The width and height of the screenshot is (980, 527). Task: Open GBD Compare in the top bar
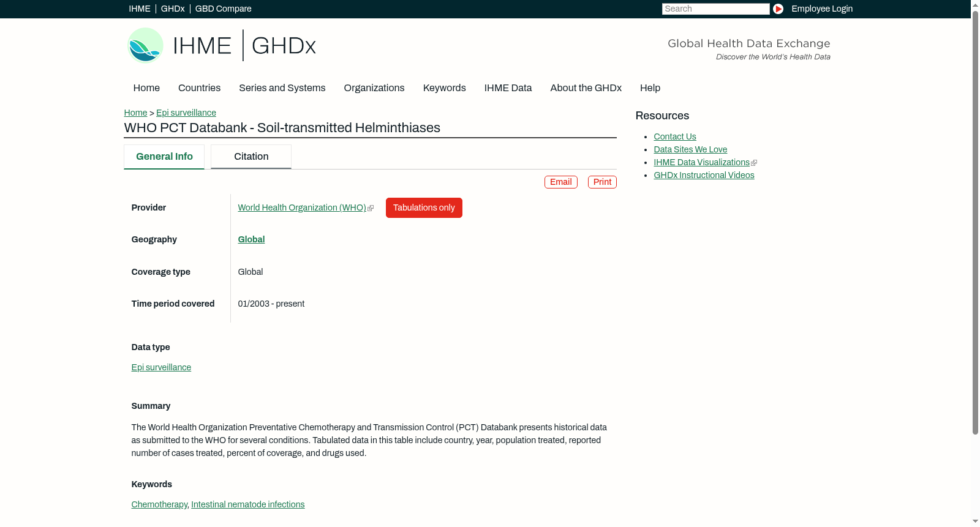[x=224, y=9]
